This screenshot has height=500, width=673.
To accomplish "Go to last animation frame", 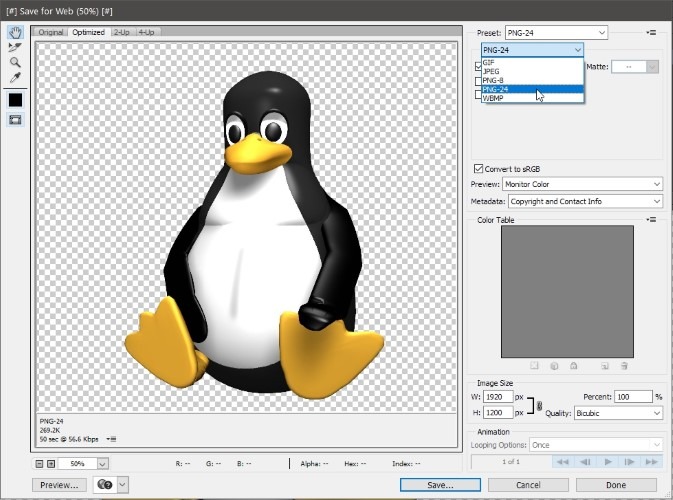I will click(652, 462).
